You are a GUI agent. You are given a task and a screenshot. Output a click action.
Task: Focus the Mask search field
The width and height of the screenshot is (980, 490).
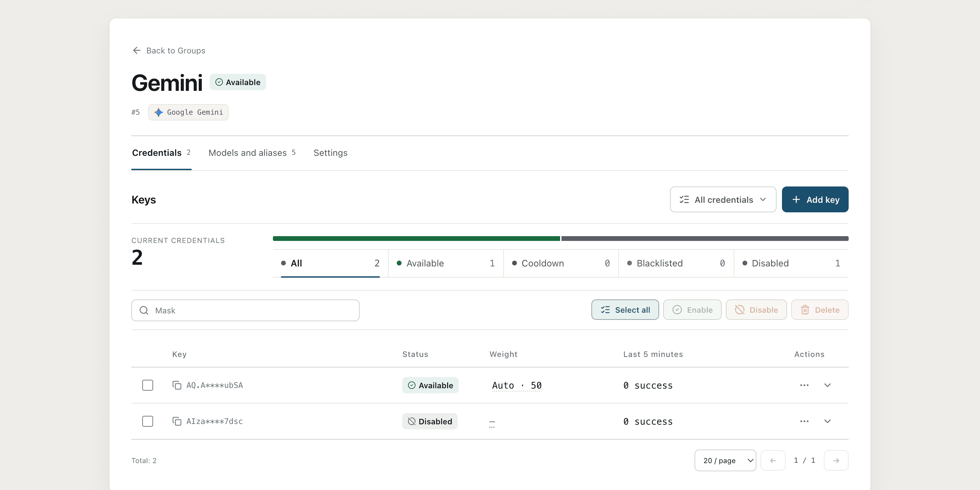[x=245, y=310]
